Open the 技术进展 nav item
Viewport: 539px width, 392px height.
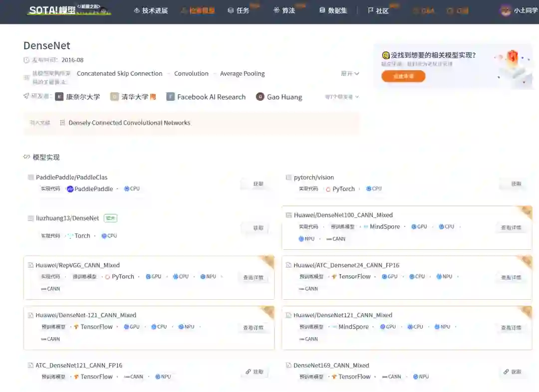(151, 10)
